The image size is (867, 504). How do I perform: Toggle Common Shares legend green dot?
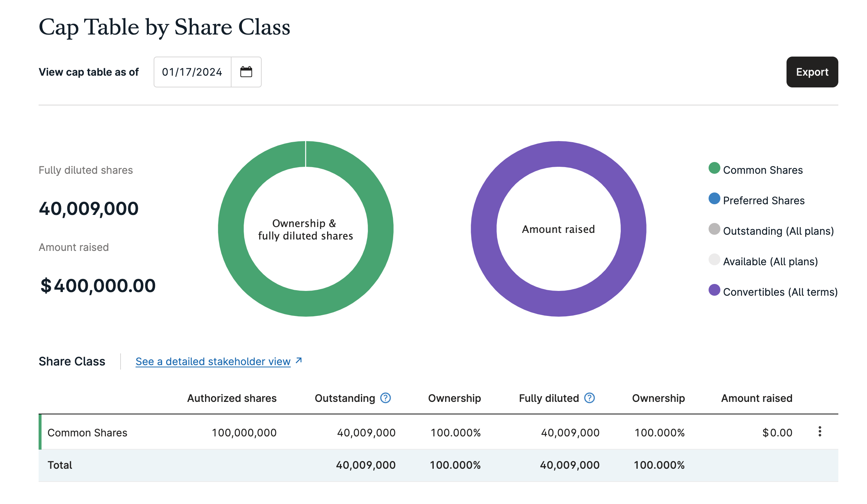(714, 168)
